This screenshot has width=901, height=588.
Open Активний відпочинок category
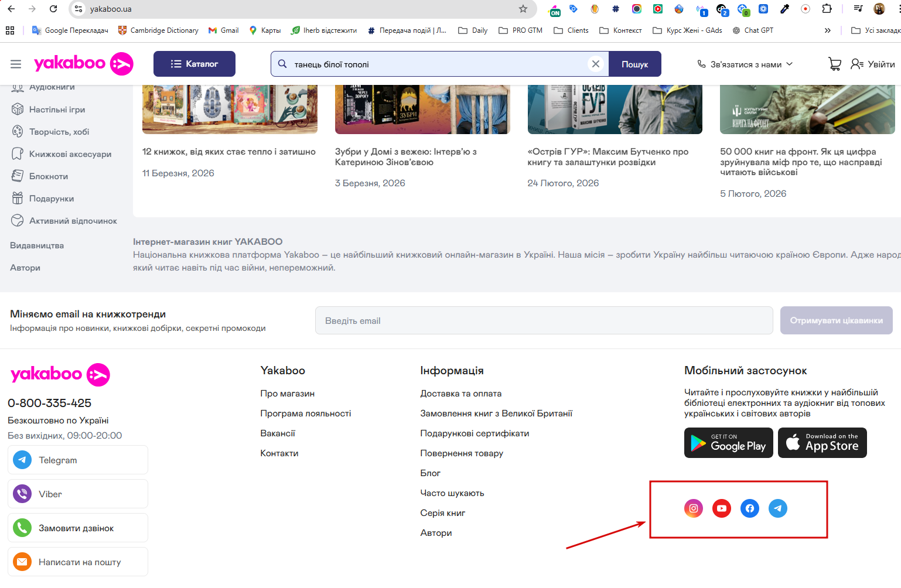(64, 221)
